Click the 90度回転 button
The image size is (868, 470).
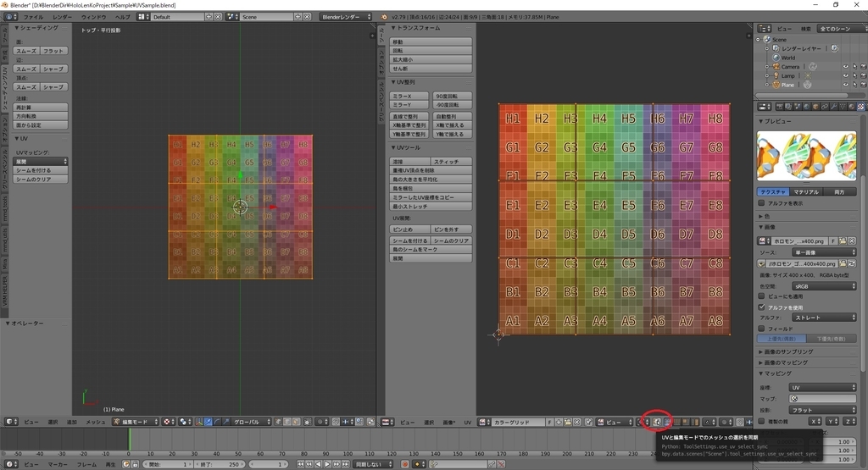(452, 97)
